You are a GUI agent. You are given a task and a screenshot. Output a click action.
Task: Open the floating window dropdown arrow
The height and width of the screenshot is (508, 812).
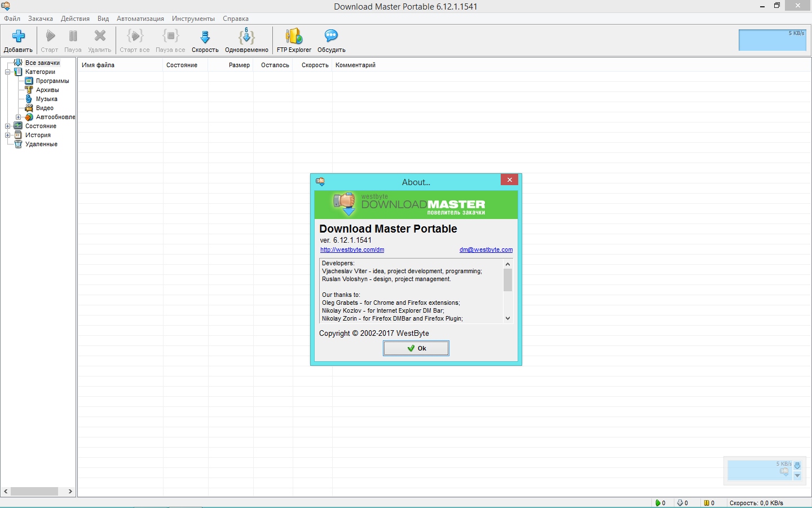tap(797, 476)
